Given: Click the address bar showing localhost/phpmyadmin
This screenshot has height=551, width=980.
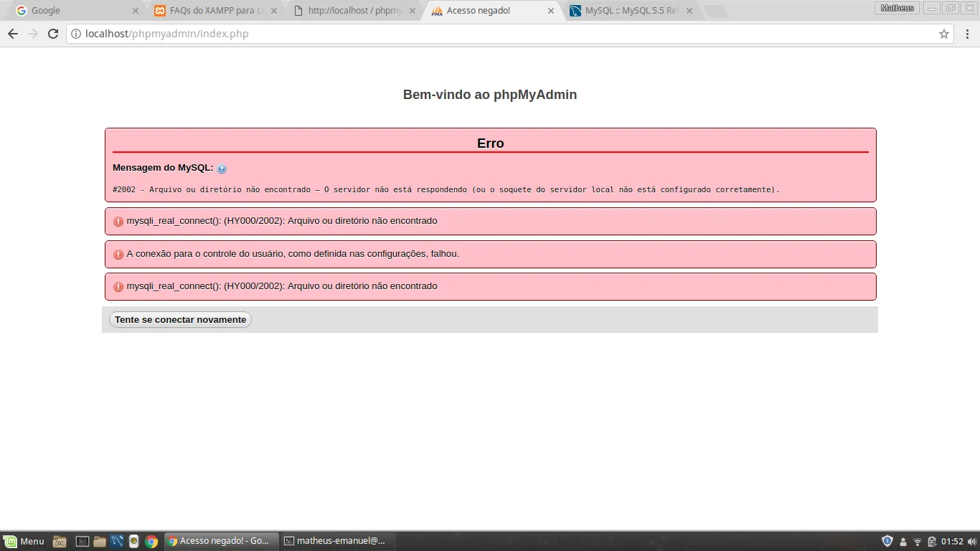Looking at the screenshot, I should tap(502, 34).
